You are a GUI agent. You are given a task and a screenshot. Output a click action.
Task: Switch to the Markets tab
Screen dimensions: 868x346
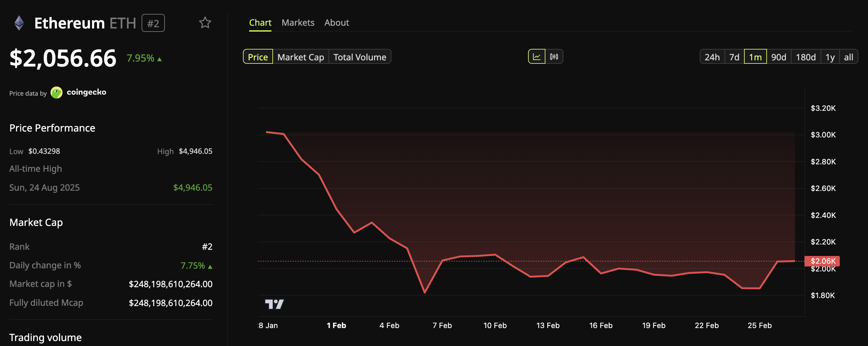pos(298,22)
